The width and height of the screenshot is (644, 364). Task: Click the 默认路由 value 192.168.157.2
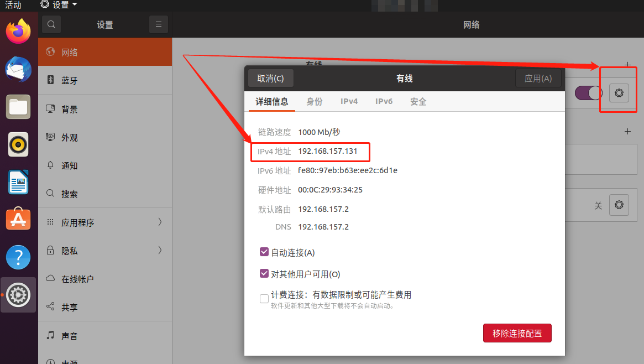tap(323, 209)
